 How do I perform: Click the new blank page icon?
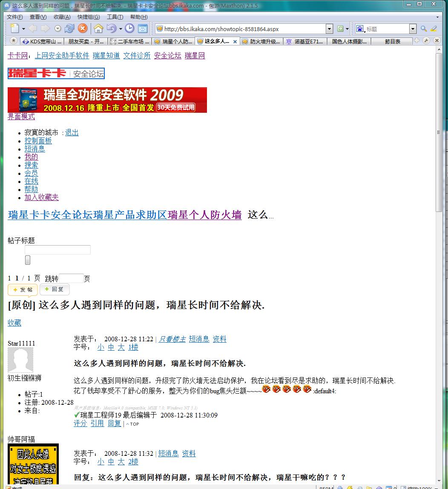pyautogui.click(x=14, y=29)
